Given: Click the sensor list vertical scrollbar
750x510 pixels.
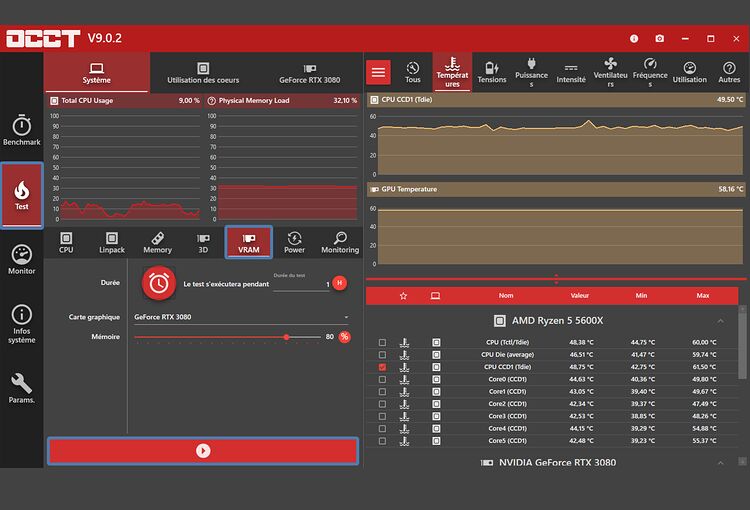Looking at the screenshot, I should 742,343.
